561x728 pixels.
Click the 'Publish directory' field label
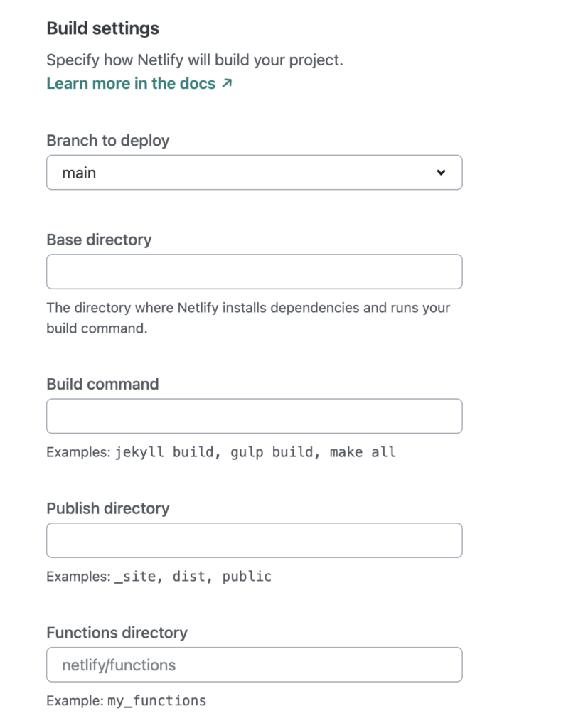(107, 508)
